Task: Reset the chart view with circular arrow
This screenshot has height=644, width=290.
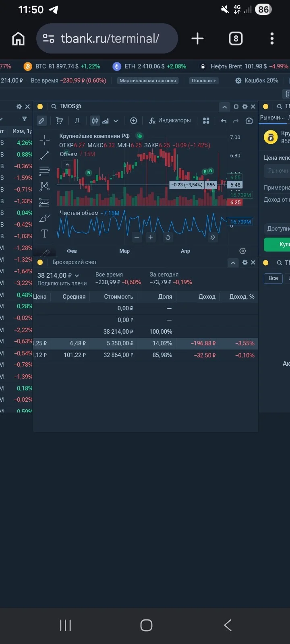Action: (168, 237)
